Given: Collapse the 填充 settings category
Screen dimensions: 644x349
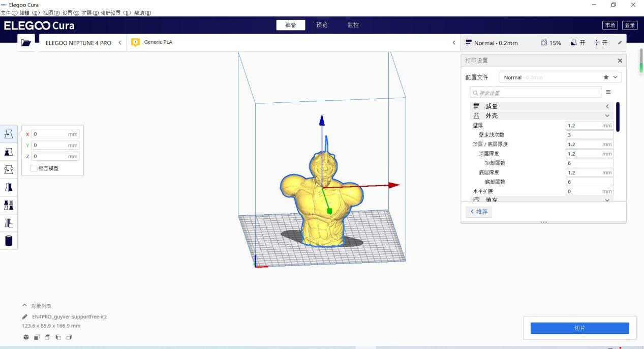Looking at the screenshot, I should (541, 200).
